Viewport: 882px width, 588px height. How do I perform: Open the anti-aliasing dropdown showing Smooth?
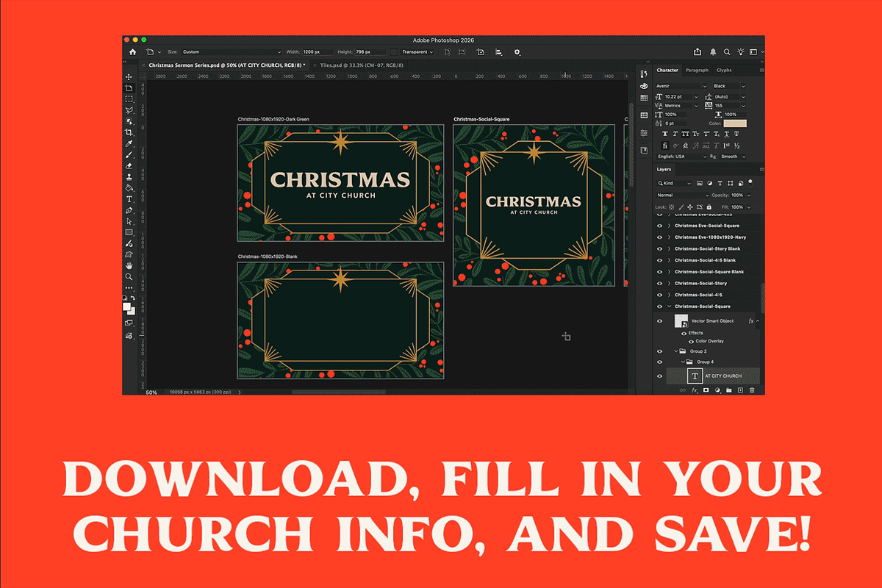point(733,157)
